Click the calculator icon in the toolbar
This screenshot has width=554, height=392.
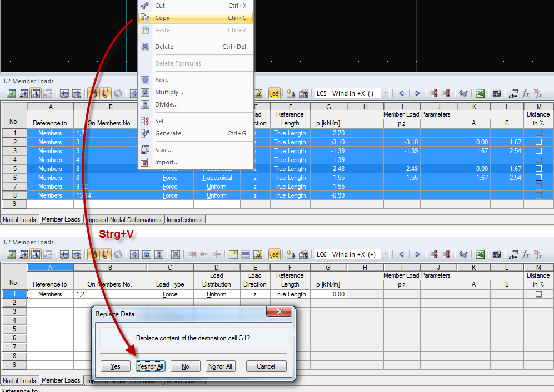coord(496,93)
